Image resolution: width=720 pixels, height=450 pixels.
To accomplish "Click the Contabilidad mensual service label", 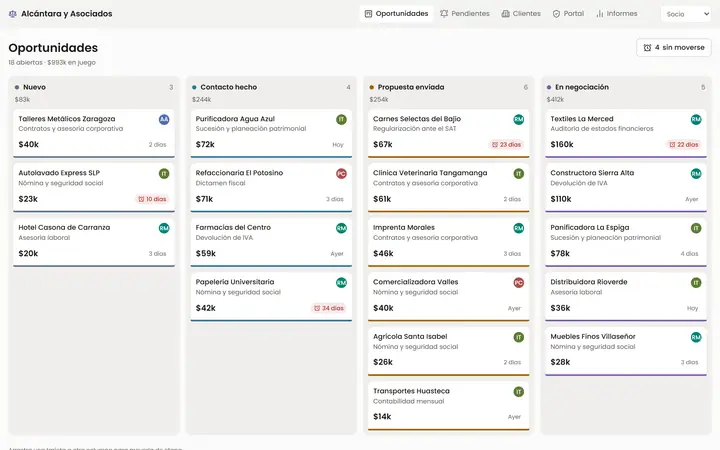I will (408, 401).
